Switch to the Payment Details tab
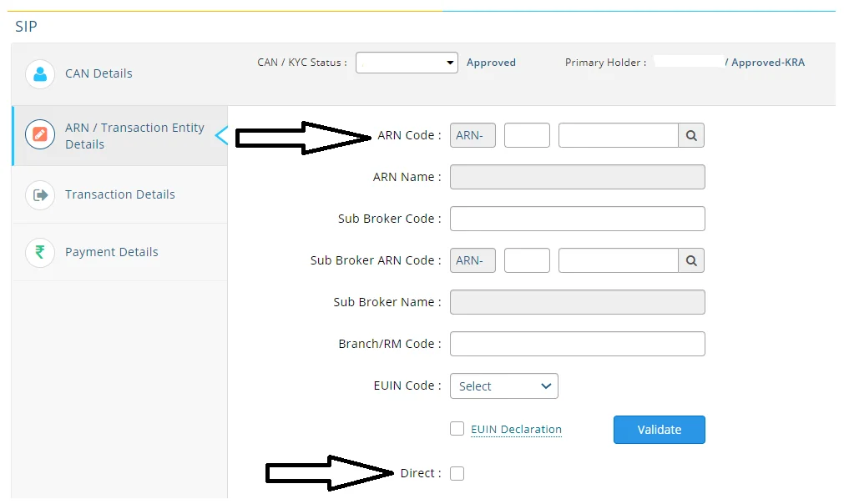Viewport: 844px width, 504px height. point(111,252)
